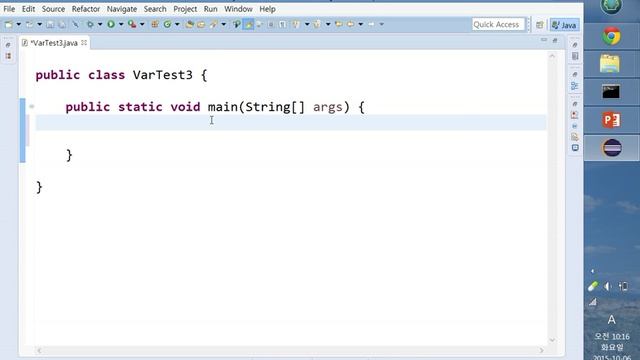Open the Window menu
Viewport: 640px width, 360px height.
coord(238,9)
